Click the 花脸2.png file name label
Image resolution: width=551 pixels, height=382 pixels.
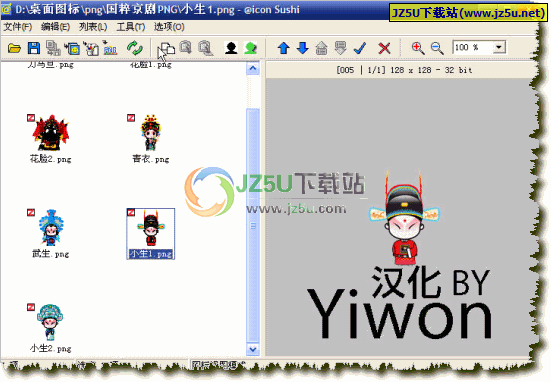tap(51, 159)
